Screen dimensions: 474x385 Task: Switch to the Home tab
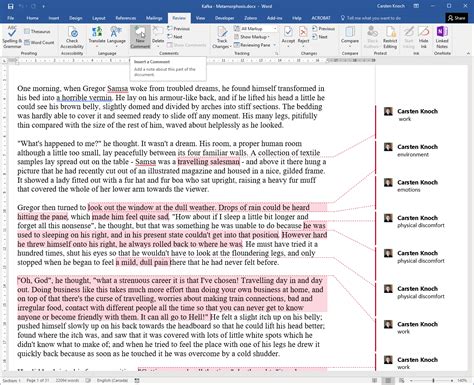pos(32,18)
